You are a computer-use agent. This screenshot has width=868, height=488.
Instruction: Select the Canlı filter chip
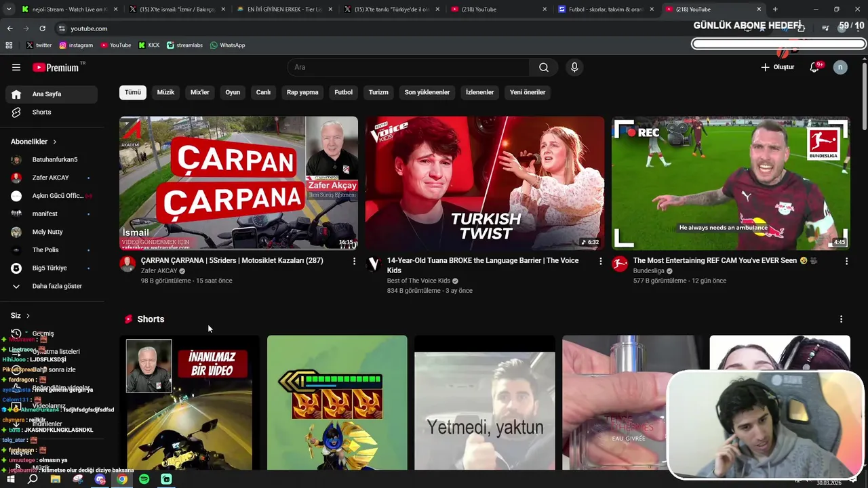coord(263,92)
